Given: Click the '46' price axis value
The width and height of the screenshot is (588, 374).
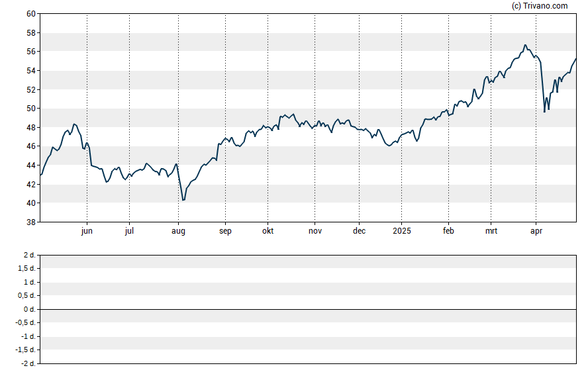Looking at the screenshot, I should tap(30, 146).
